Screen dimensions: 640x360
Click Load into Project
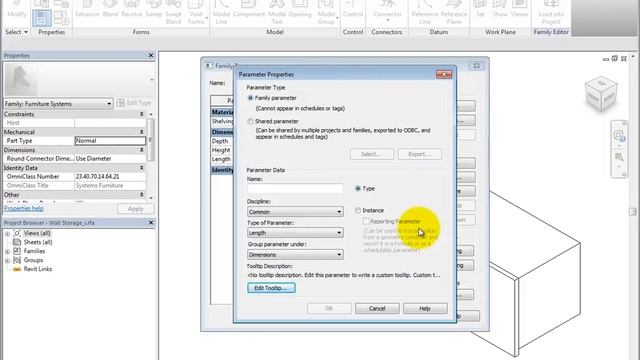click(x=551, y=13)
